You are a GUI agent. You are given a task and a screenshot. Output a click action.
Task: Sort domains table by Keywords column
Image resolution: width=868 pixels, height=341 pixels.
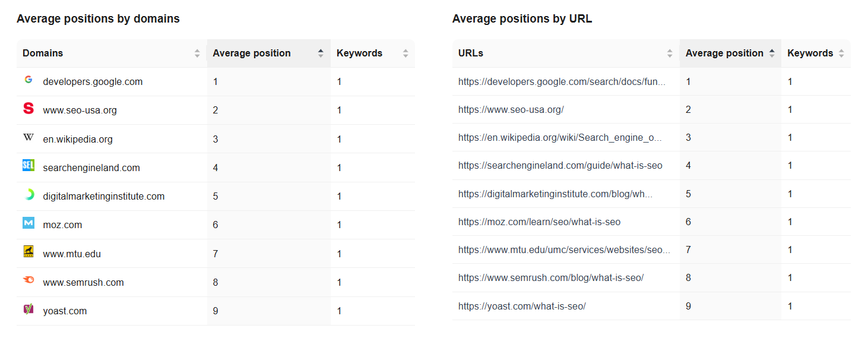(406, 53)
